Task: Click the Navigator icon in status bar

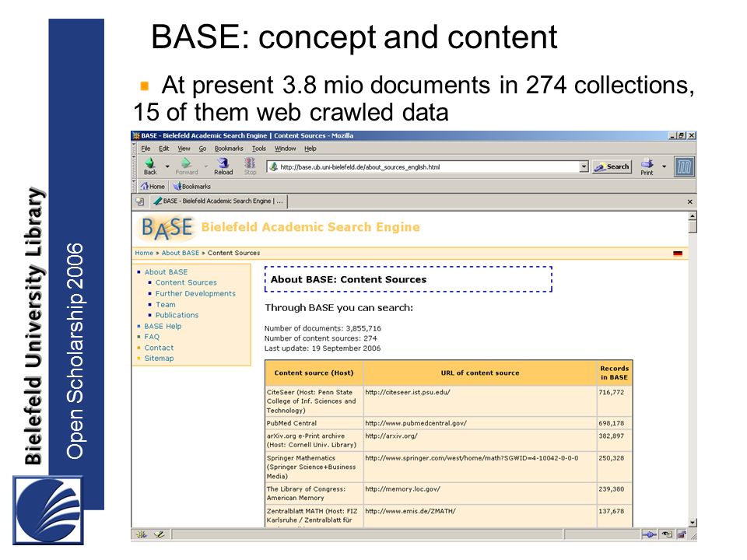Action: pyautogui.click(x=141, y=534)
